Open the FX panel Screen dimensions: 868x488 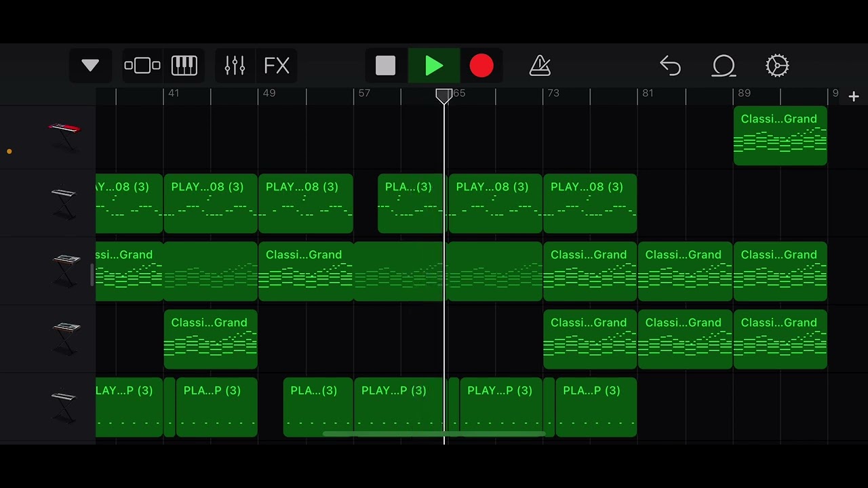(277, 66)
